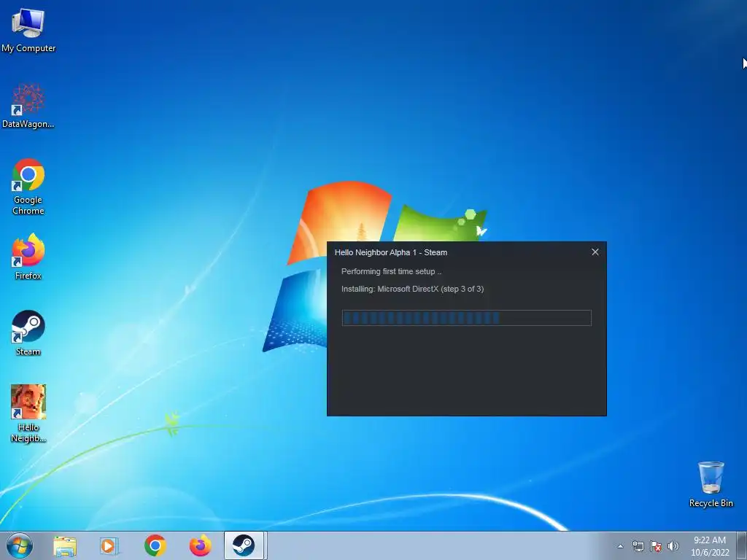This screenshot has width=747, height=560.
Task: Select the Firefox desktop shortcut
Action: pyautogui.click(x=28, y=257)
